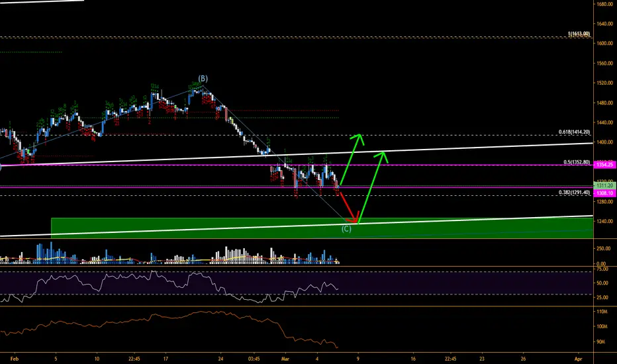The image size is (617, 364).
Task: Click the green 1311.20 current price tag
Action: tap(604, 185)
